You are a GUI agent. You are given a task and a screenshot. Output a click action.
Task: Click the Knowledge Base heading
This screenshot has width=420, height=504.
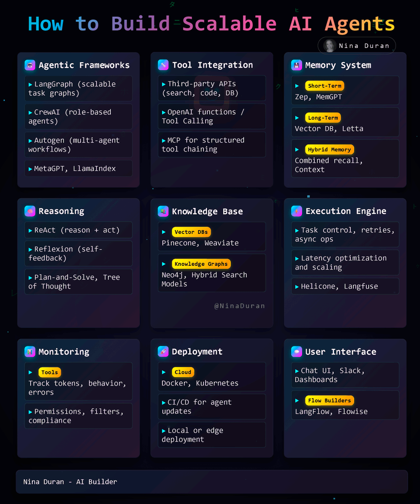207,211
